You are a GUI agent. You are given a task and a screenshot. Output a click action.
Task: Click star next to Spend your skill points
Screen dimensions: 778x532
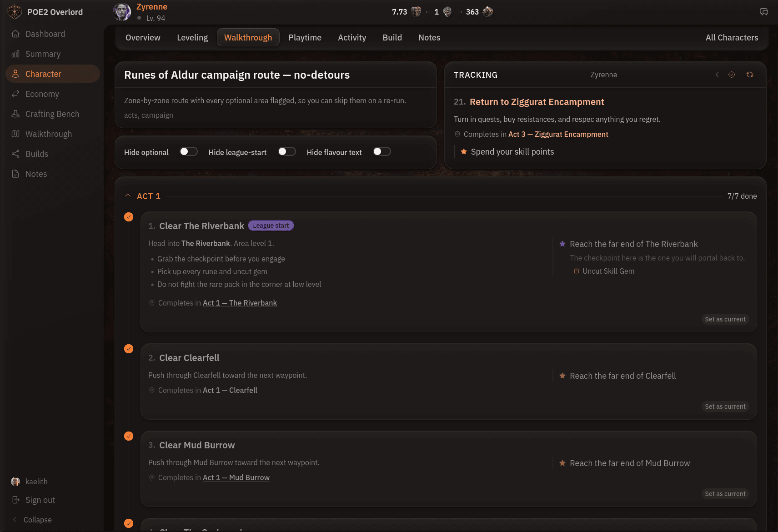pyautogui.click(x=464, y=151)
